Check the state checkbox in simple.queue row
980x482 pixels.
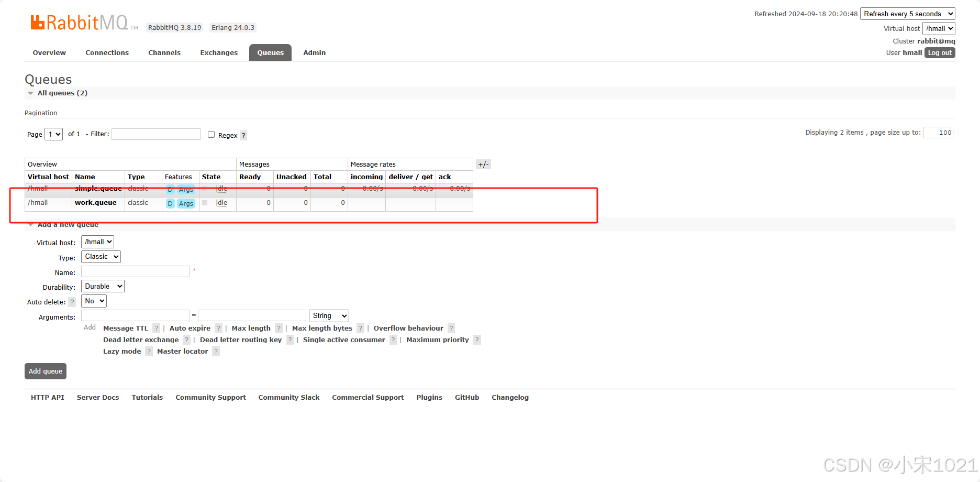pos(204,188)
